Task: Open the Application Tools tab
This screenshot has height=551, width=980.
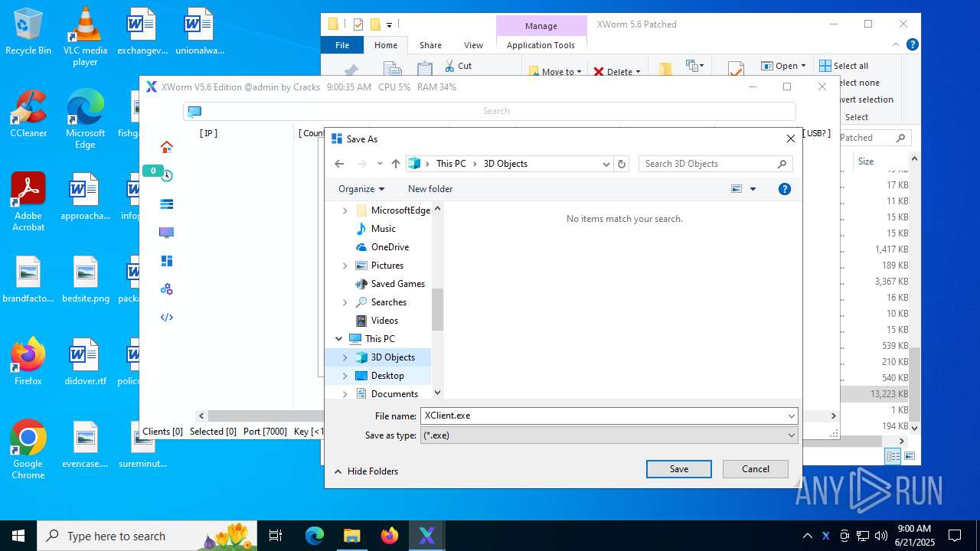Action: point(541,45)
